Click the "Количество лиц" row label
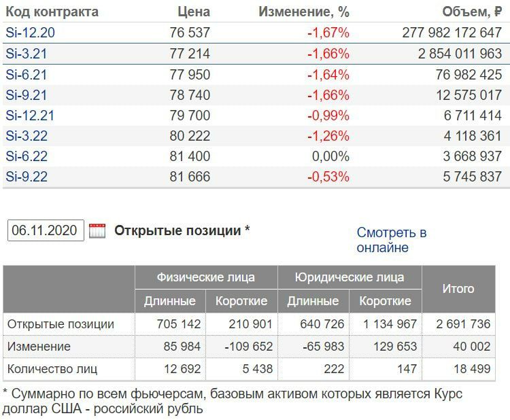 click(52, 370)
